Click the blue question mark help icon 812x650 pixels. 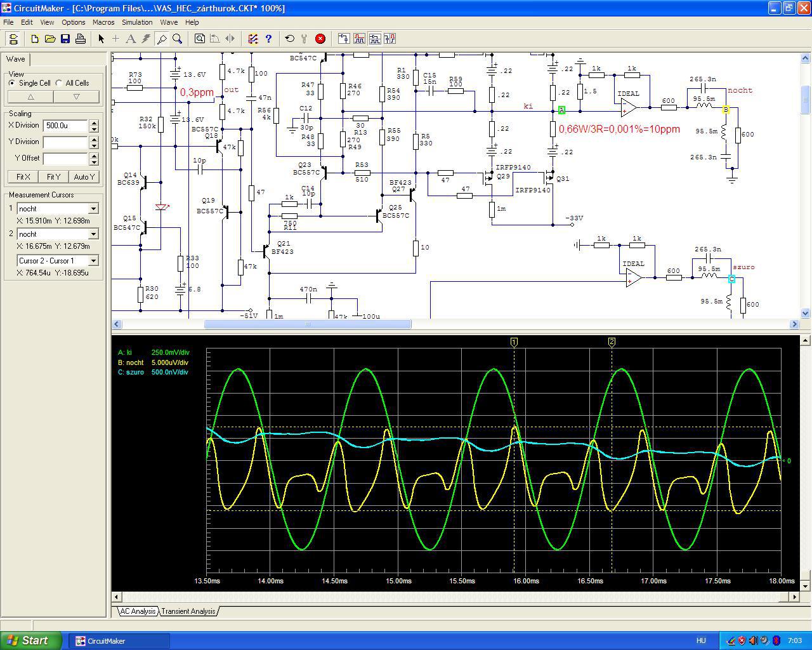point(268,39)
